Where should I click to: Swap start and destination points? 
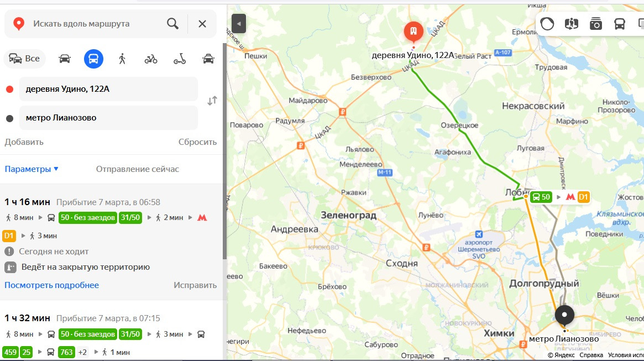click(x=212, y=101)
